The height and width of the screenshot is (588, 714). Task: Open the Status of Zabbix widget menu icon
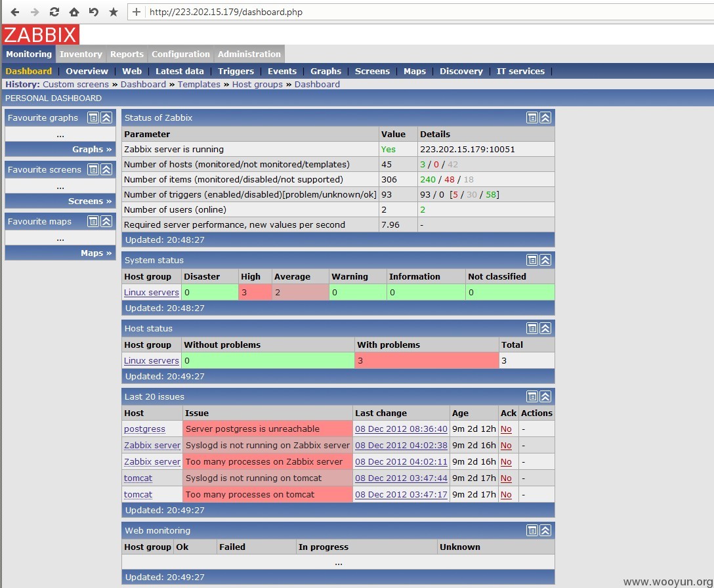click(532, 117)
